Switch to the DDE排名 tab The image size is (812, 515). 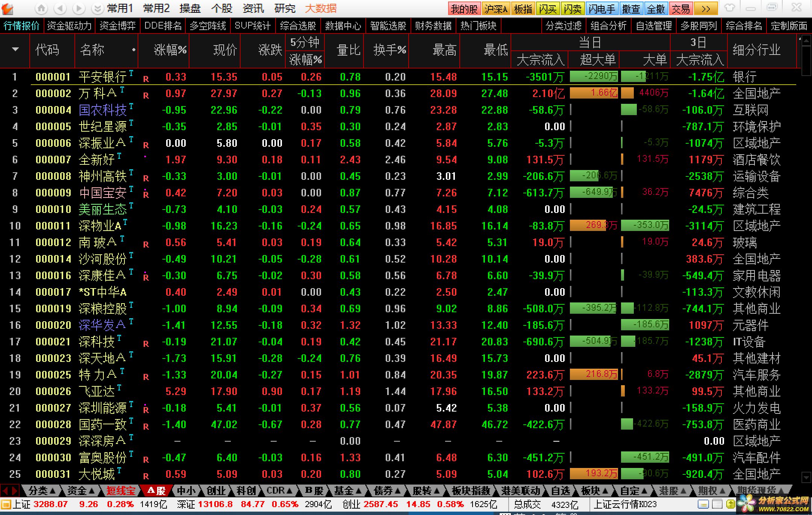pos(163,26)
